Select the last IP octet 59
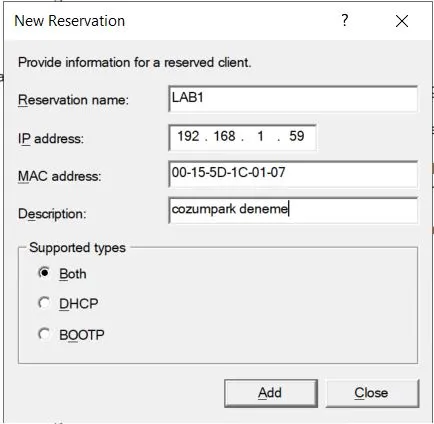 296,136
